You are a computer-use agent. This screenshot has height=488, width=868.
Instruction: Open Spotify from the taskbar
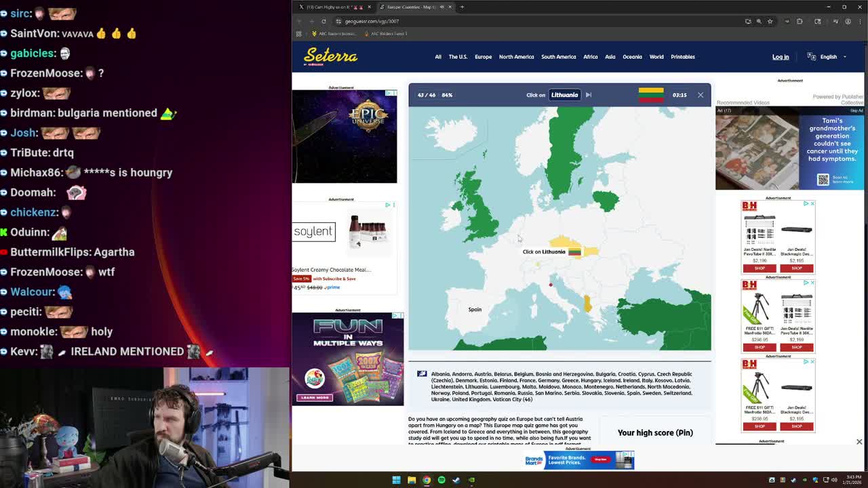tap(441, 480)
